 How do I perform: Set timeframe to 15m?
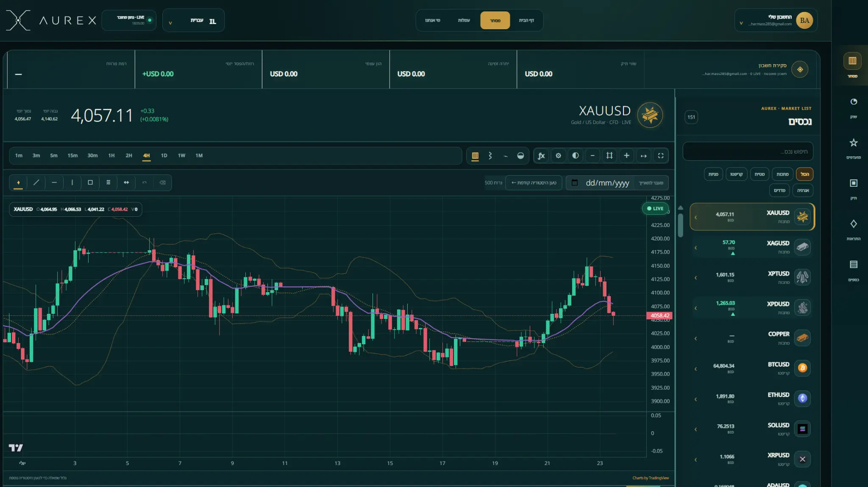pos(72,156)
